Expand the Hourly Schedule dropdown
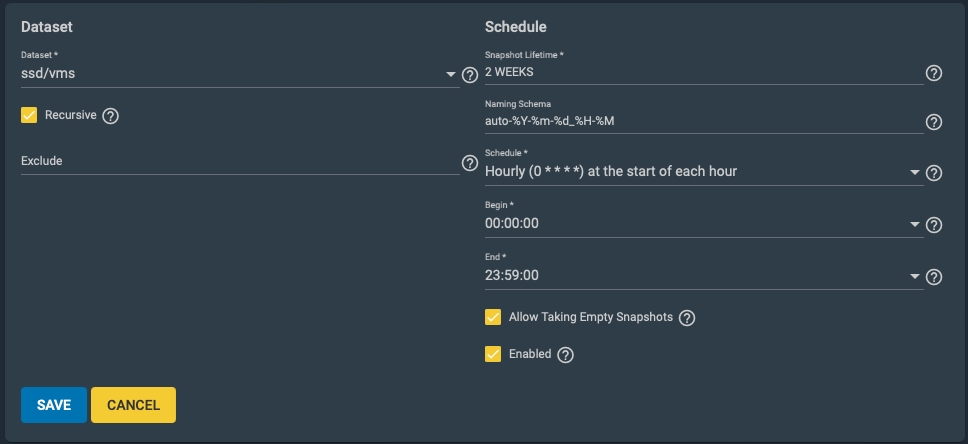 coord(702,172)
